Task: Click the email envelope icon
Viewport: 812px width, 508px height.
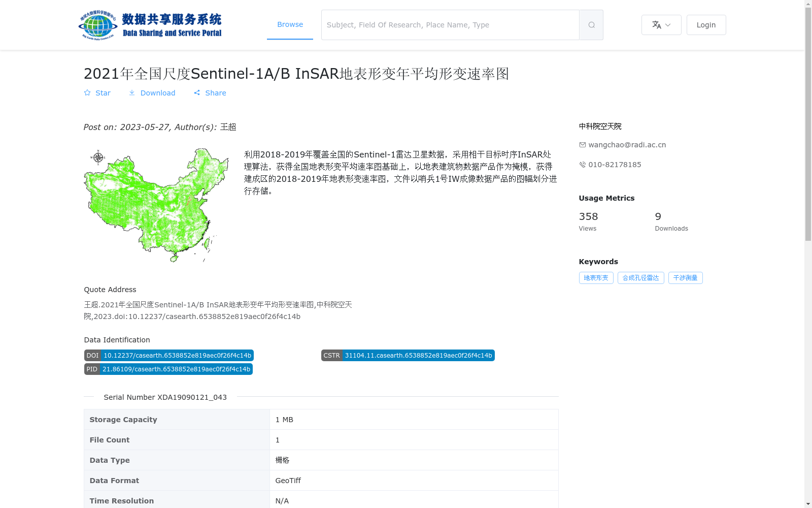Action: click(x=583, y=145)
